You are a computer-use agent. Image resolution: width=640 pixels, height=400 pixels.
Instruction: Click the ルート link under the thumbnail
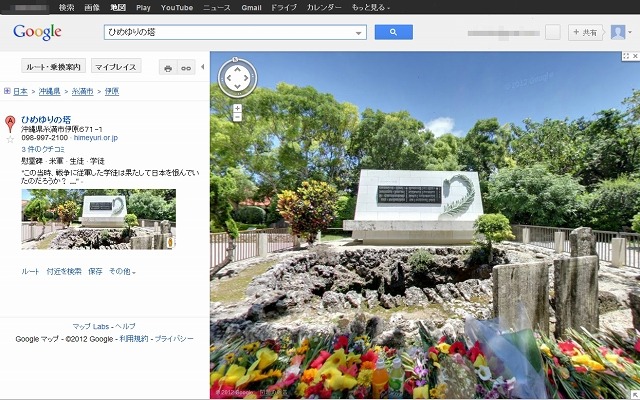30,271
